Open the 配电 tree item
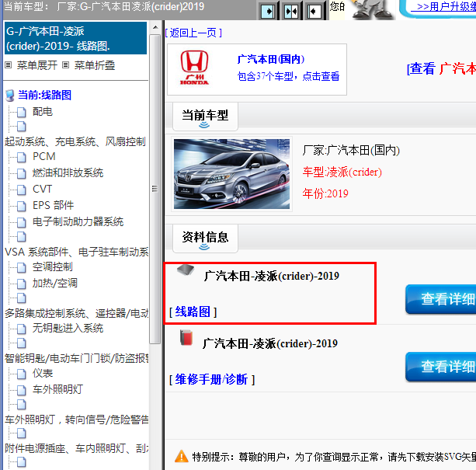This screenshot has width=476, height=470. (43, 112)
